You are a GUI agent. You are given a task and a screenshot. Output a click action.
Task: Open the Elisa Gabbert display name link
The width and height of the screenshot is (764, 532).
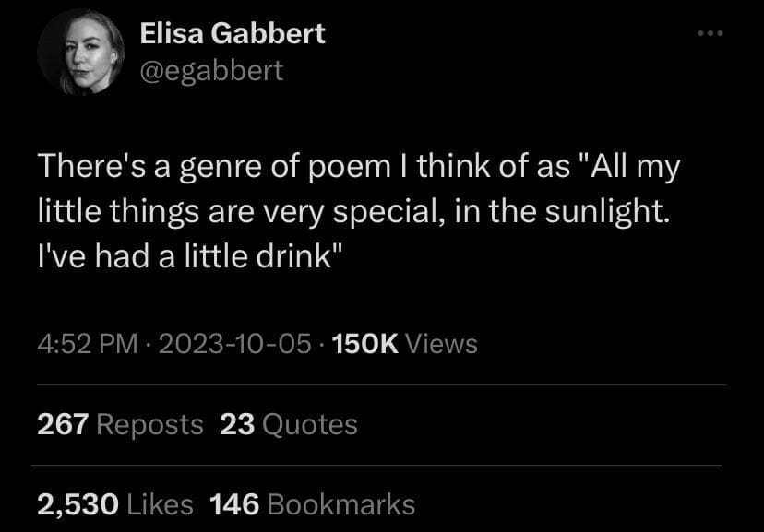click(x=232, y=34)
